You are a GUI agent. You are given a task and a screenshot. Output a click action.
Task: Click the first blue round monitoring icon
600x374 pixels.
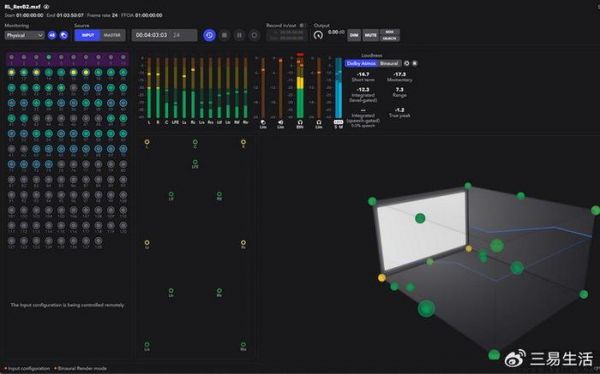click(x=52, y=35)
